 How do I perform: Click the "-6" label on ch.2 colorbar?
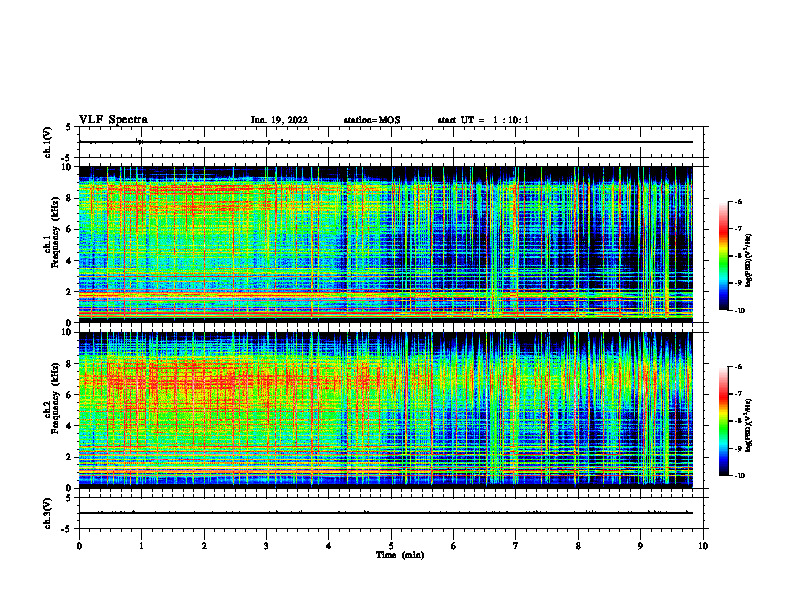tap(739, 367)
